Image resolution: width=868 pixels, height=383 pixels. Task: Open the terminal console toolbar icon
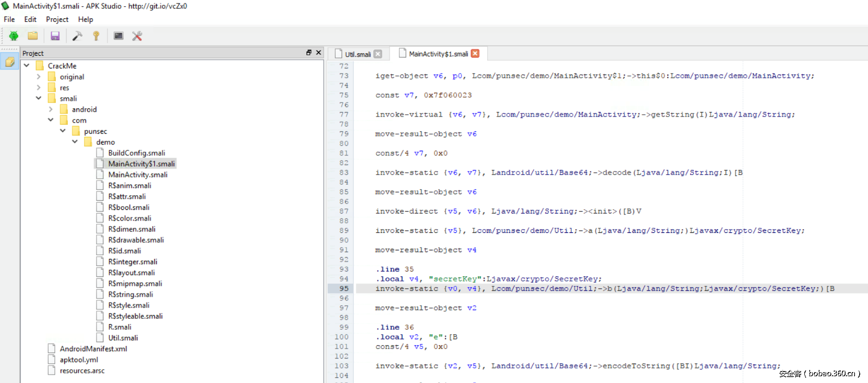[x=118, y=36]
